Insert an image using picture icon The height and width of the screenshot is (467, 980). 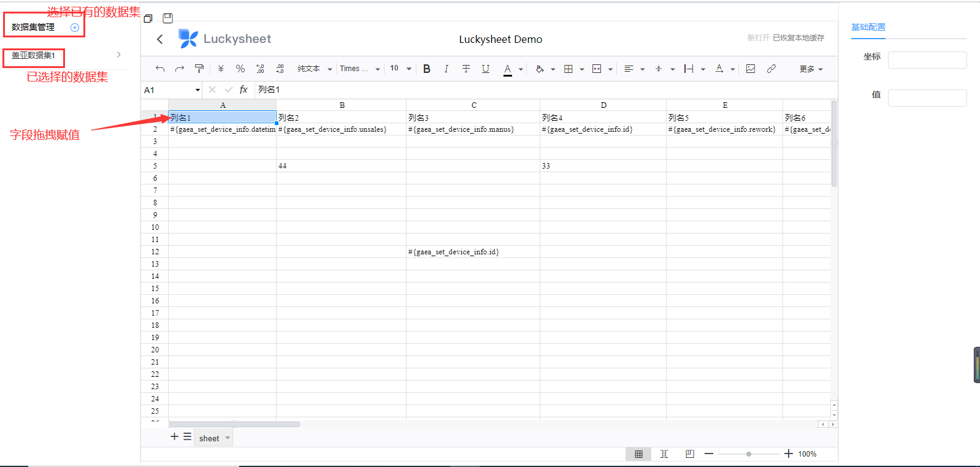[751, 69]
